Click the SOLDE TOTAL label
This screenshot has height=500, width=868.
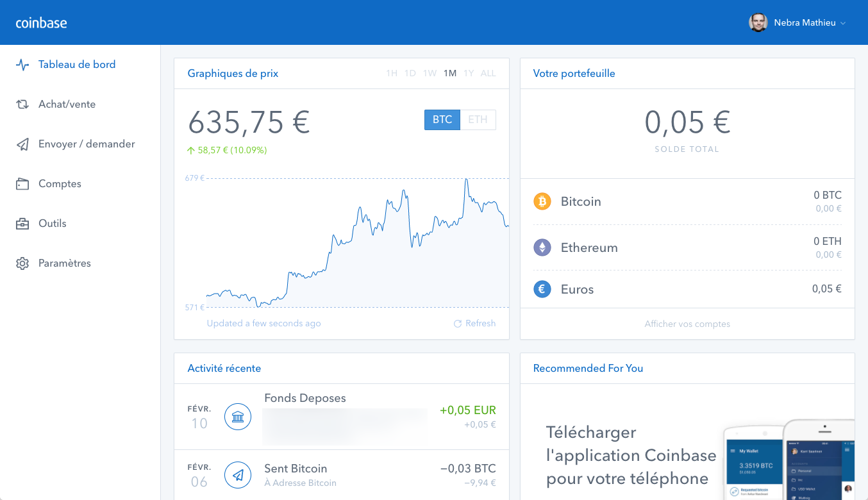pyautogui.click(x=687, y=149)
